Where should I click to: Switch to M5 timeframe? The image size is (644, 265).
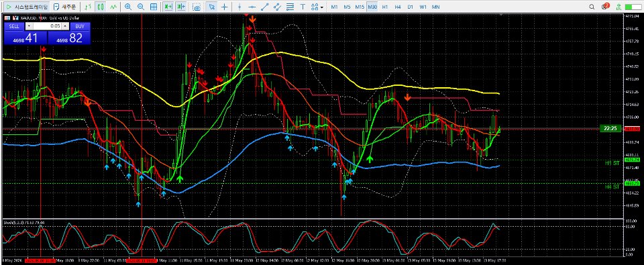347,7
